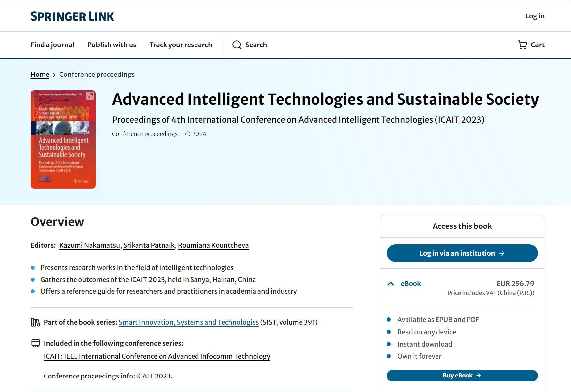The width and height of the screenshot is (571, 392).
Task: Click arrow icon on Log in via institution
Action: pos(502,253)
